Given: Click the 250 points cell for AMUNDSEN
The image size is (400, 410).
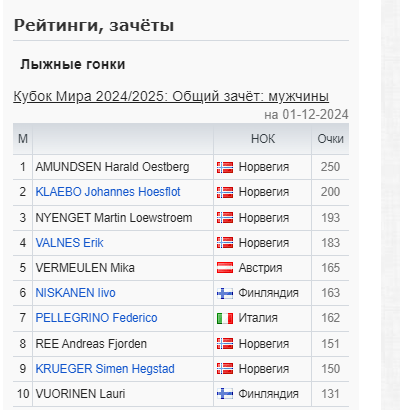Looking at the screenshot, I should [330, 167].
